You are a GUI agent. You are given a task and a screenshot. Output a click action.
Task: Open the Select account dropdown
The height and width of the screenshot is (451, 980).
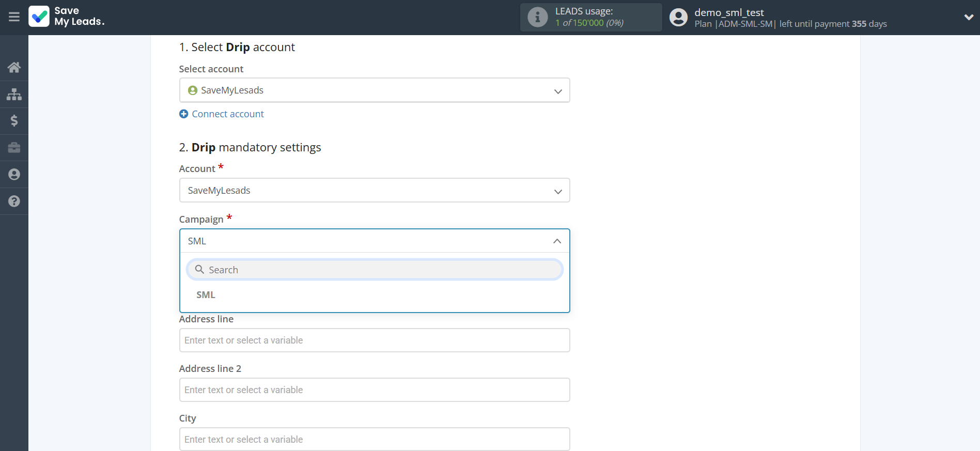tap(374, 90)
